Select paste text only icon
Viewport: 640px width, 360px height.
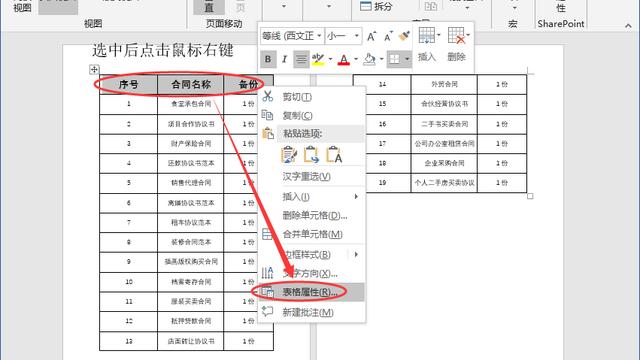tap(334, 155)
